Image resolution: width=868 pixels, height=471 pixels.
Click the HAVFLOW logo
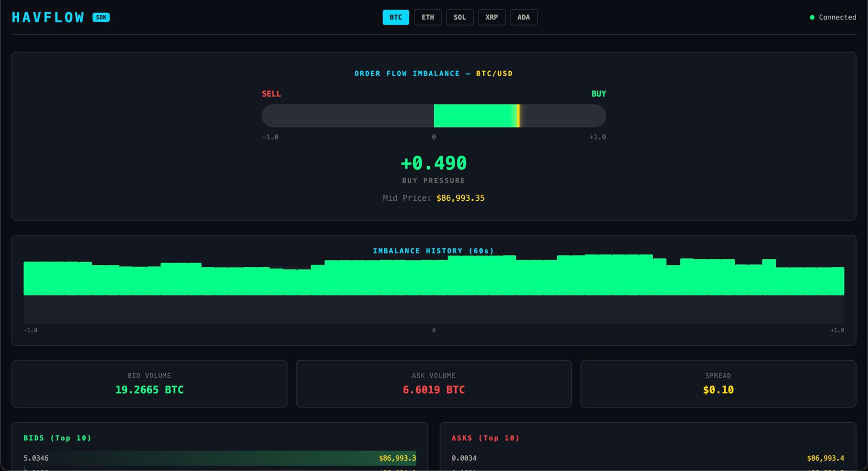pyautogui.click(x=48, y=17)
